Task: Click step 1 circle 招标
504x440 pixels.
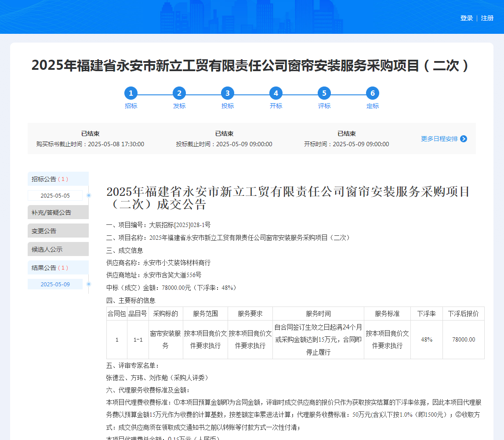Action: pos(131,93)
